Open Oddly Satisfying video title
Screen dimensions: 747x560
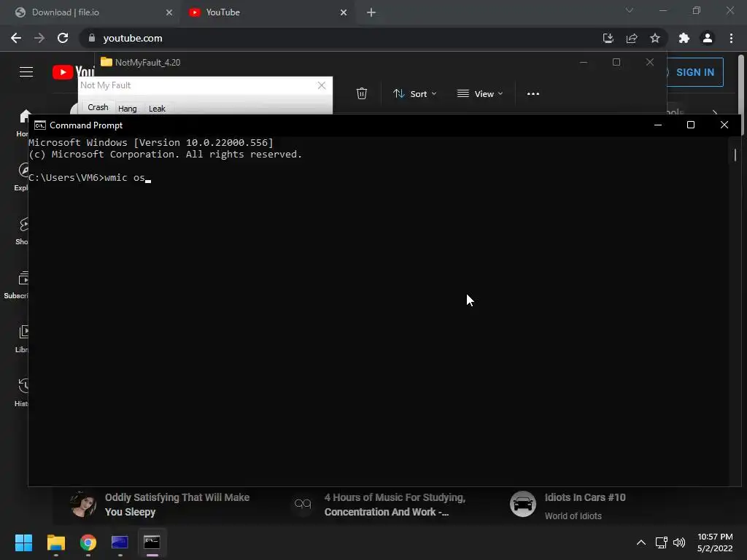pyautogui.click(x=177, y=505)
